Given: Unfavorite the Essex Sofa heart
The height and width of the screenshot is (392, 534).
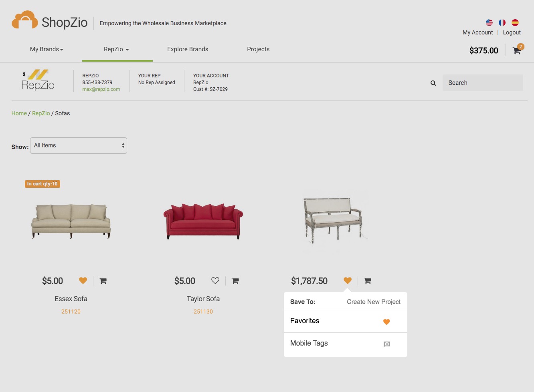Looking at the screenshot, I should (x=83, y=281).
